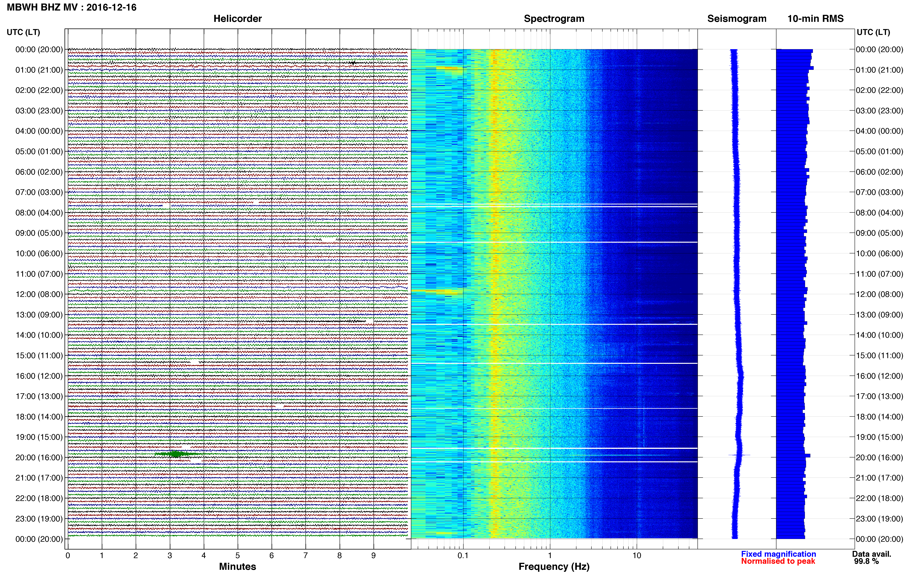Image resolution: width=924 pixels, height=578 pixels.
Task: Click the 13:00 (09:00) label beside the RMS panel
Action: [879, 315]
